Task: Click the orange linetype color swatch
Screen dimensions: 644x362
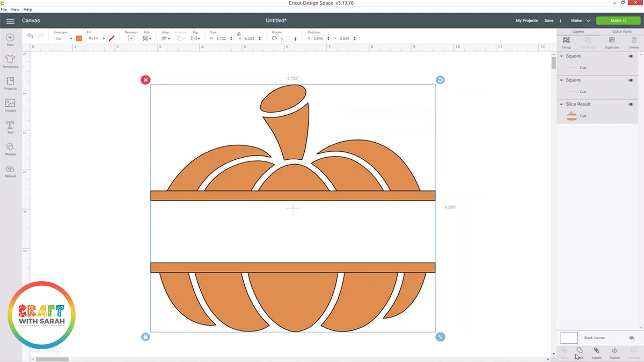Action: [79, 39]
